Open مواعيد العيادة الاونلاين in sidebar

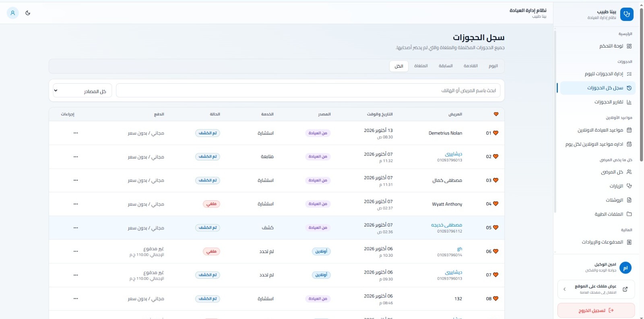pyautogui.click(x=597, y=130)
